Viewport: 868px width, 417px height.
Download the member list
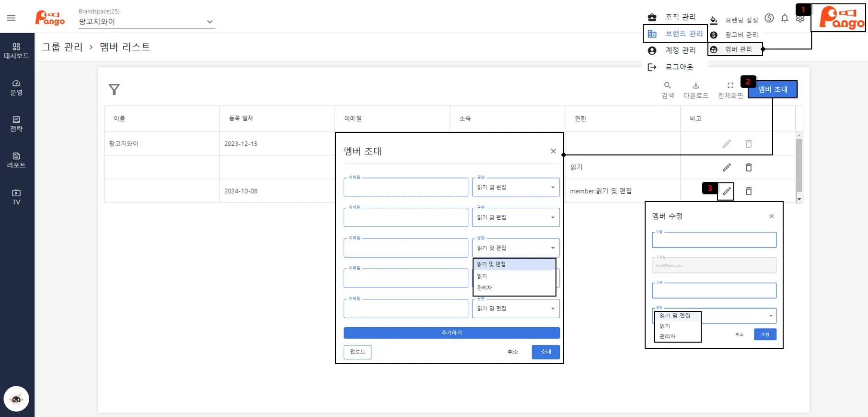pyautogui.click(x=695, y=89)
